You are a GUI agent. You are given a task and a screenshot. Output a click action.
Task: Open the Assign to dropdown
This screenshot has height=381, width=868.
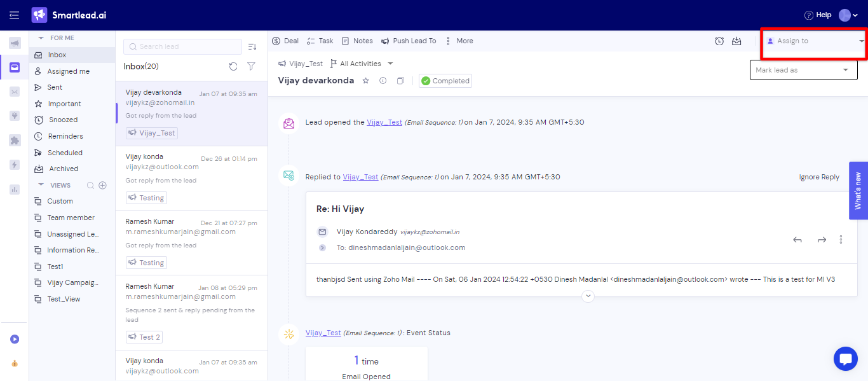tap(815, 41)
